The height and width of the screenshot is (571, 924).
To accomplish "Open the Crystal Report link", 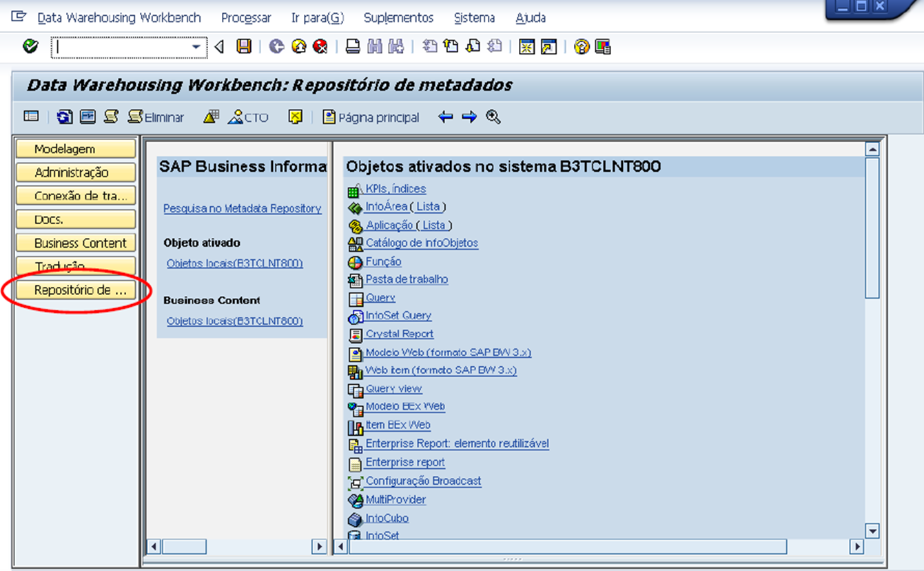I will pos(400,334).
